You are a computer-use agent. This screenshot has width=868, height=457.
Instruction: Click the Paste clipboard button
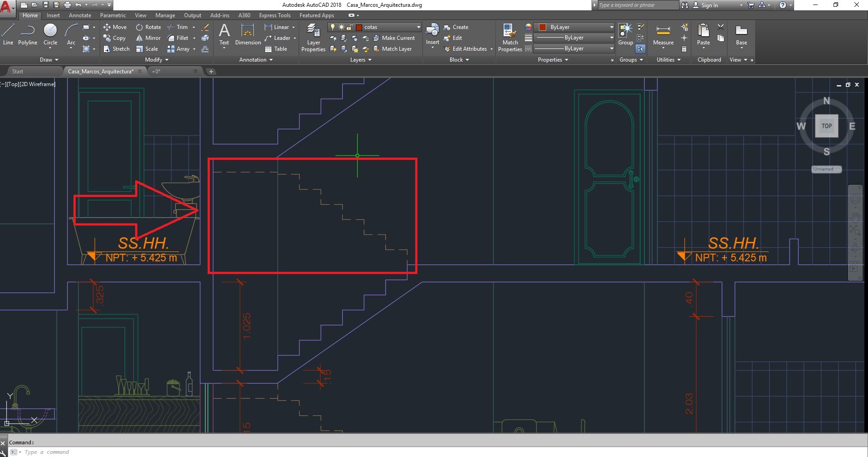point(703,34)
